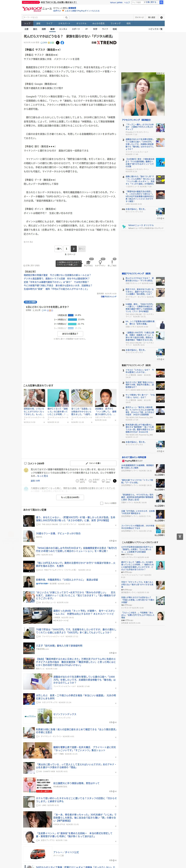Expand first comment via もっと見る link

pyautogui.click(x=43, y=476)
